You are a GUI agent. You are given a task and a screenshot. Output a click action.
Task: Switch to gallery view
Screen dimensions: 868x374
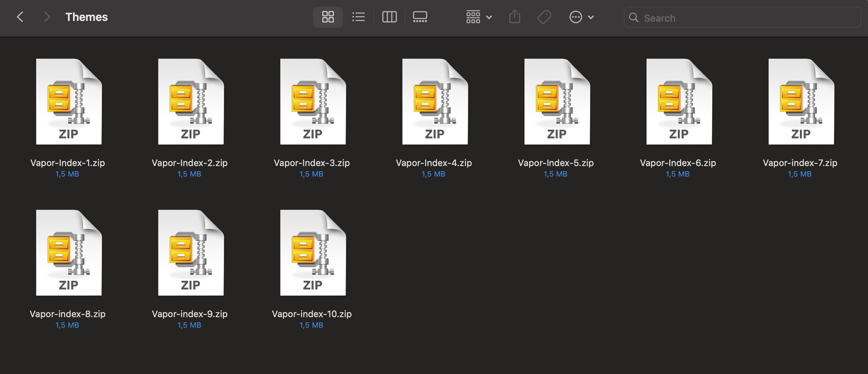(420, 17)
